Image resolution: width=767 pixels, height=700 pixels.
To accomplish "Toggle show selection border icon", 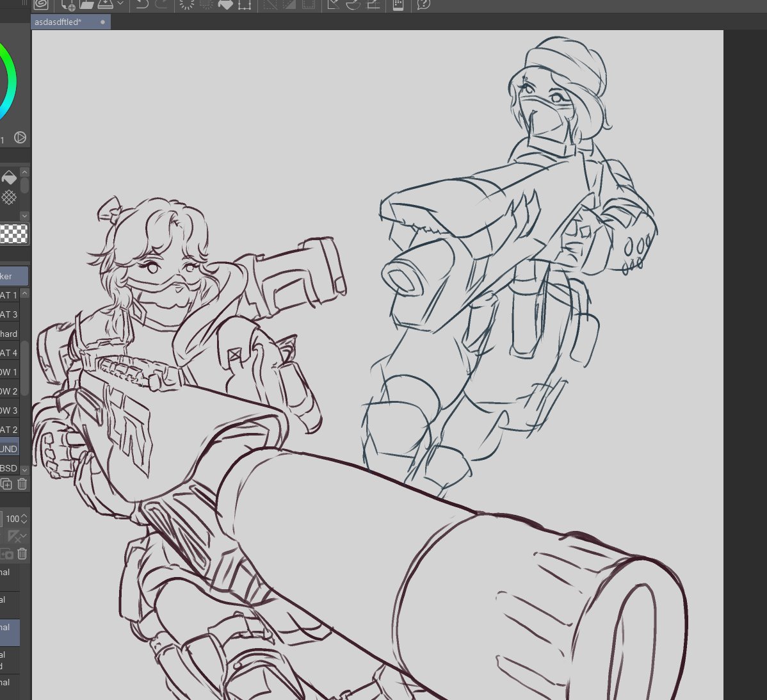I will tap(308, 4).
